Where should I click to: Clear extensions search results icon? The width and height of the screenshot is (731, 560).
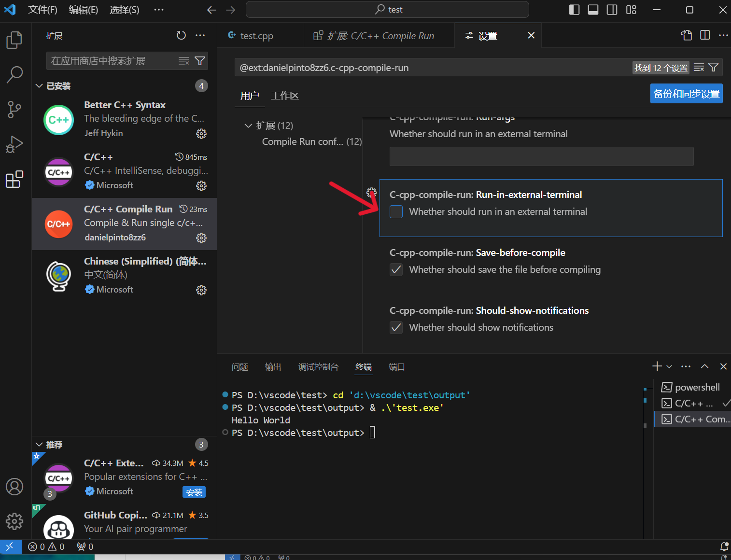click(x=184, y=61)
